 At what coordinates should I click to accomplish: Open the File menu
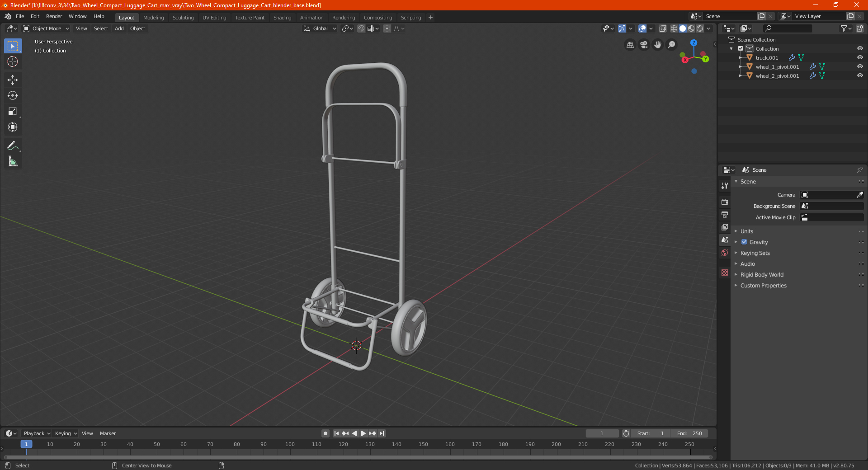[20, 16]
